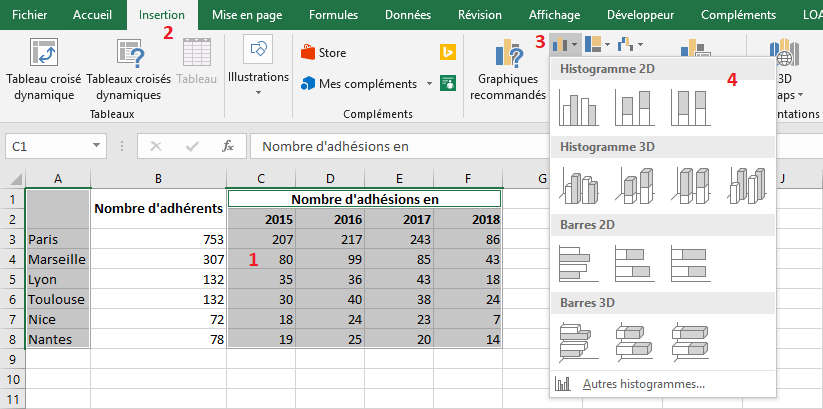This screenshot has width=823, height=409.
Task: Open the Compléments tab
Action: pyautogui.click(x=737, y=15)
